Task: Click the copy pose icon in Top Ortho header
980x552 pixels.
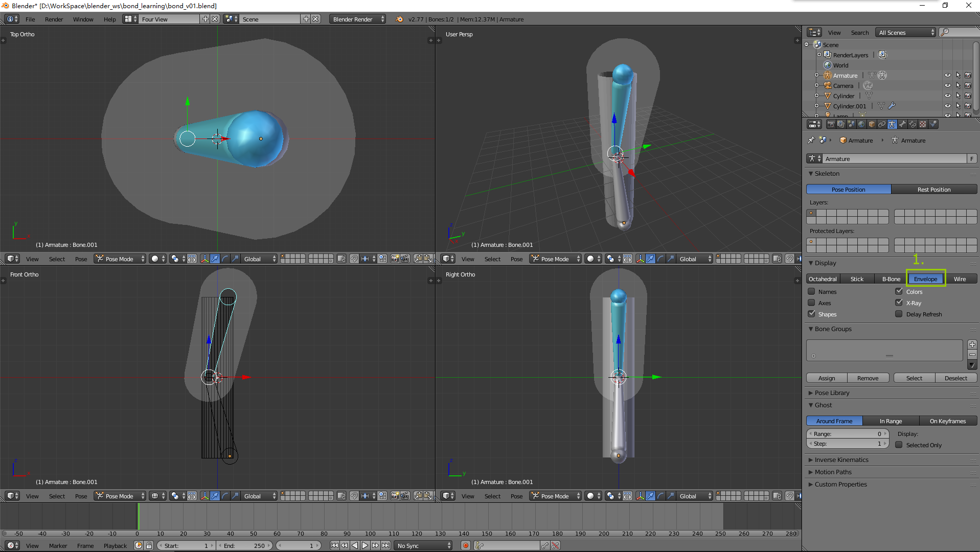Action: (418, 259)
